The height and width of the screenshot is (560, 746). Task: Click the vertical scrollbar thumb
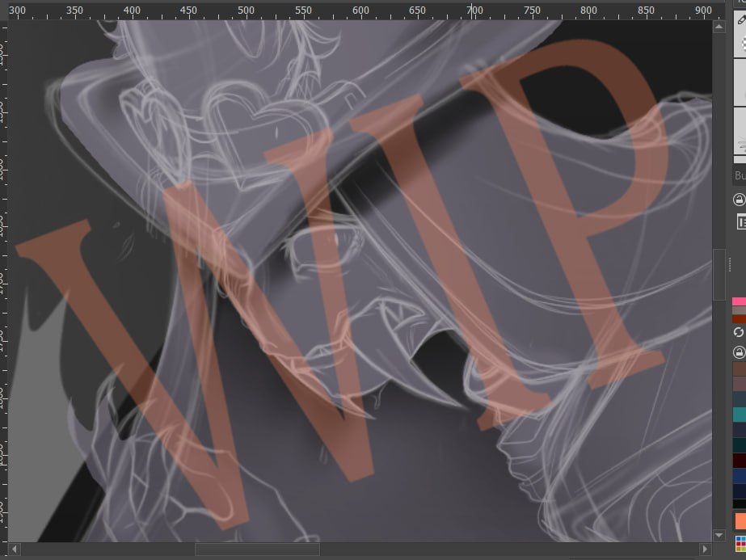pos(719,275)
